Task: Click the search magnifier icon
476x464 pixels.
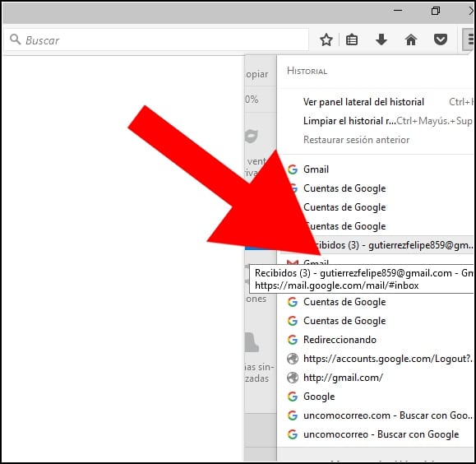Action: (15, 39)
